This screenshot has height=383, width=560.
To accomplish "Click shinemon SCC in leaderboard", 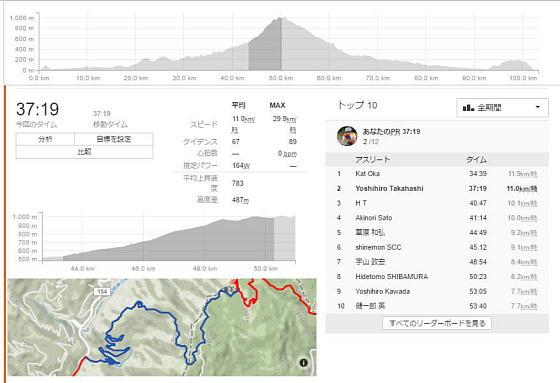I will click(378, 247).
